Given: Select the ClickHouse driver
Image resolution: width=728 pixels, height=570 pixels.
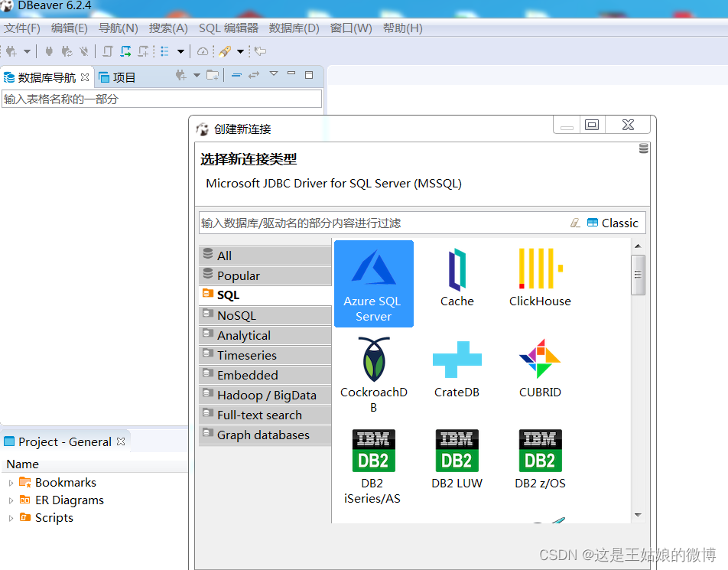Looking at the screenshot, I should pyautogui.click(x=540, y=278).
